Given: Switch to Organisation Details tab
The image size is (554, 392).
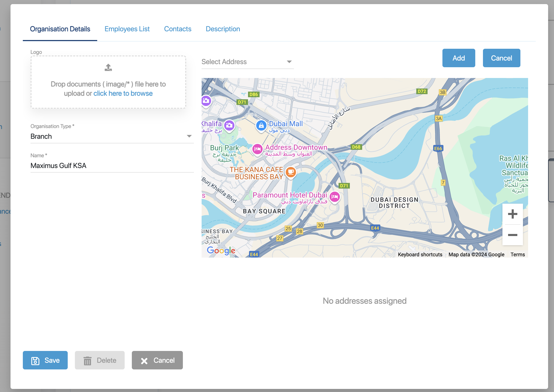Looking at the screenshot, I should pyautogui.click(x=60, y=29).
